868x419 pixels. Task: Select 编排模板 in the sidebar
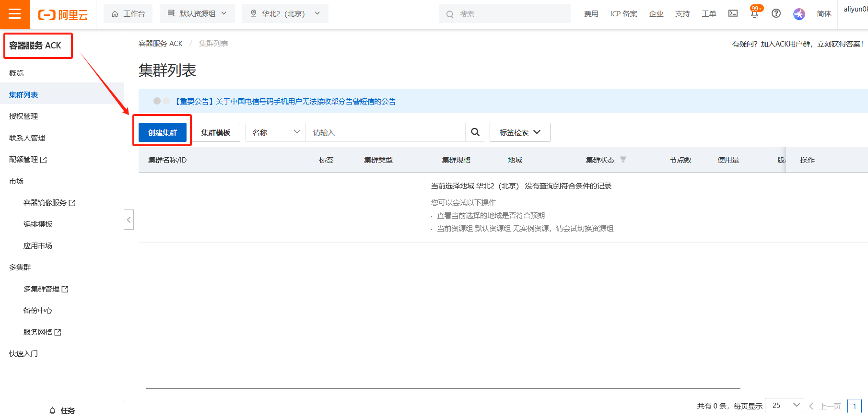38,224
